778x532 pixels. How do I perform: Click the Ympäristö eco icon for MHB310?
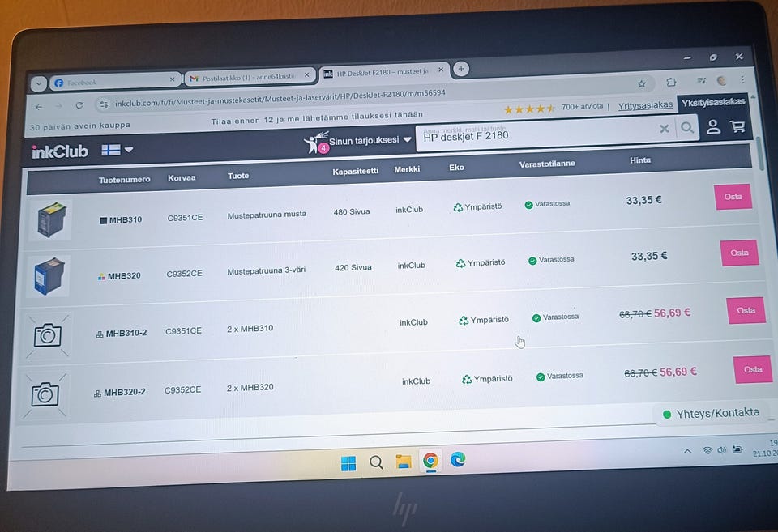click(457, 207)
